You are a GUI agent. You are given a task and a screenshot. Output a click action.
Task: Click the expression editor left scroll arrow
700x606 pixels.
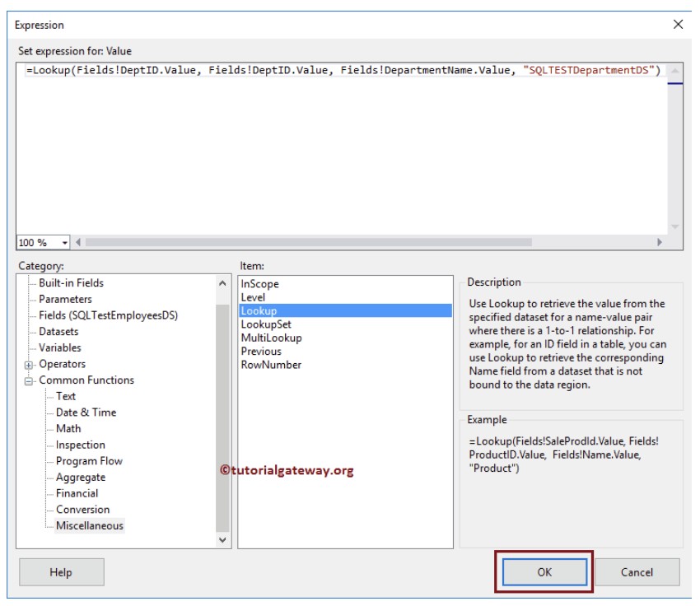(x=78, y=242)
